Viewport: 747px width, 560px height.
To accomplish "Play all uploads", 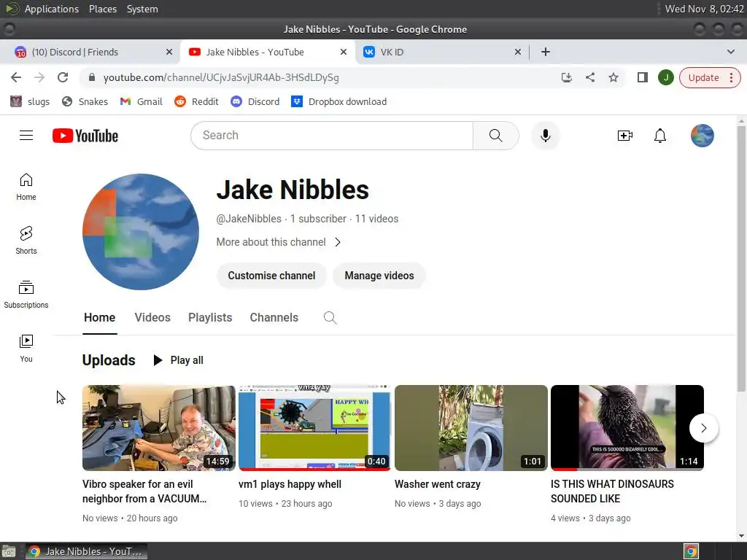I will (178, 360).
